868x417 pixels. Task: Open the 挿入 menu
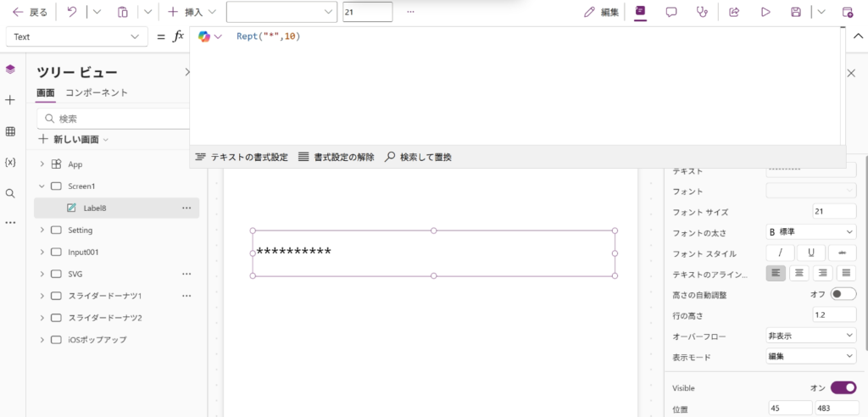tap(192, 12)
